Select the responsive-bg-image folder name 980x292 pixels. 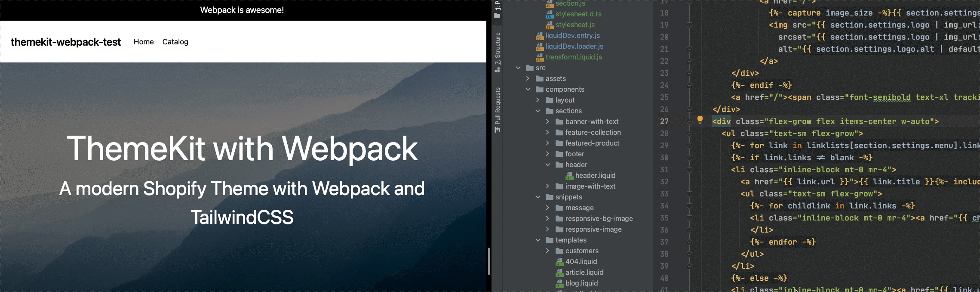pos(599,218)
